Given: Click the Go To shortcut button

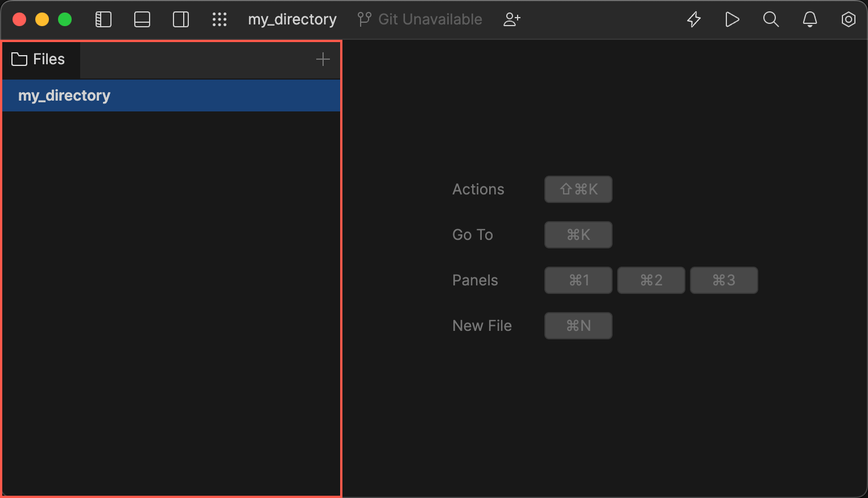Looking at the screenshot, I should pos(578,234).
